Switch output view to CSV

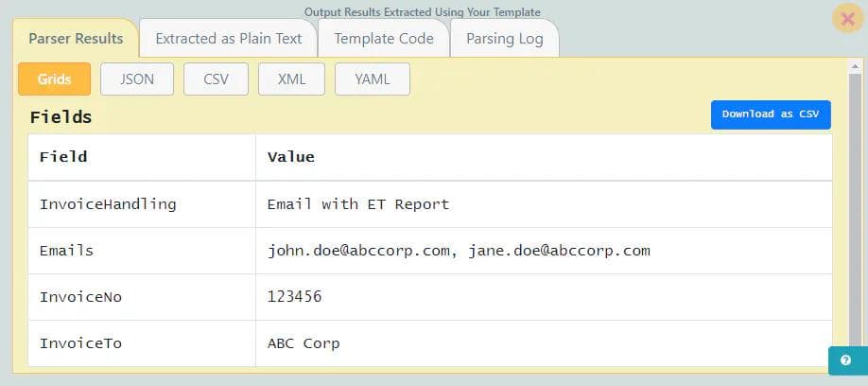(x=216, y=79)
